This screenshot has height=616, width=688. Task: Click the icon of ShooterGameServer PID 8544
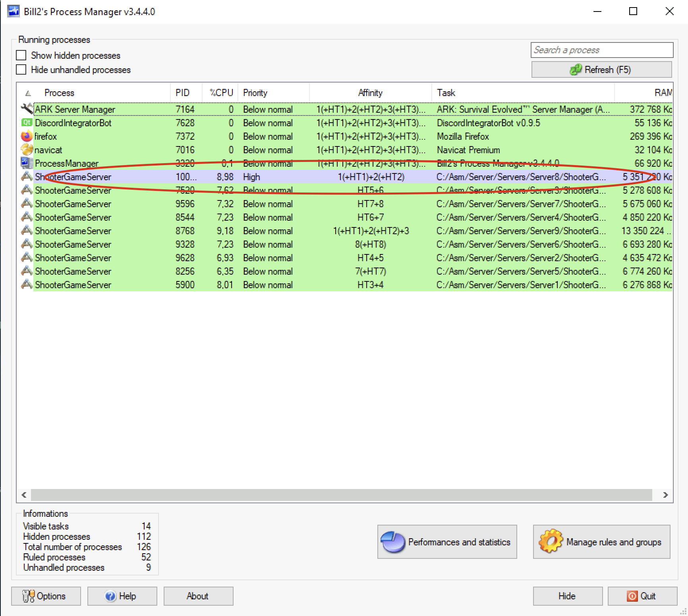(x=27, y=217)
